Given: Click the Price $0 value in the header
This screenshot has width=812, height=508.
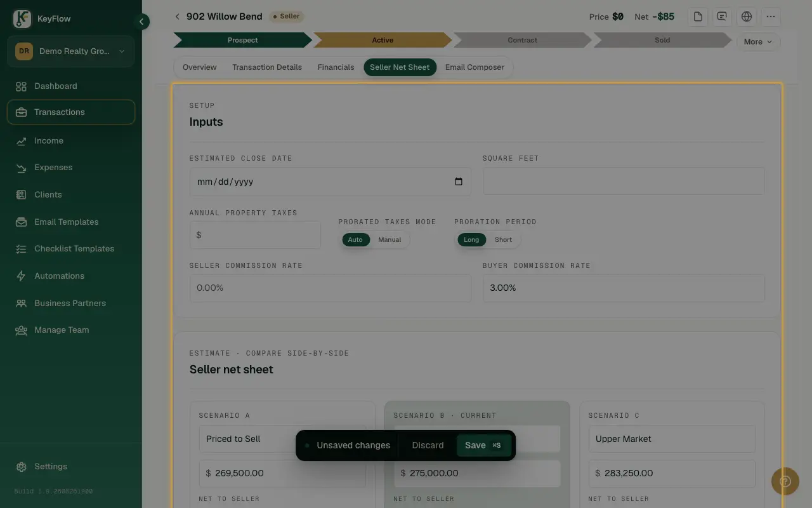Looking at the screenshot, I should 618,17.
